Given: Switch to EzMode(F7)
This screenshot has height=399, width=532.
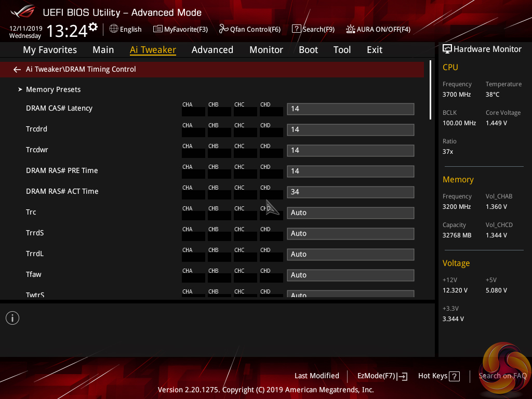Looking at the screenshot, I should (382, 376).
